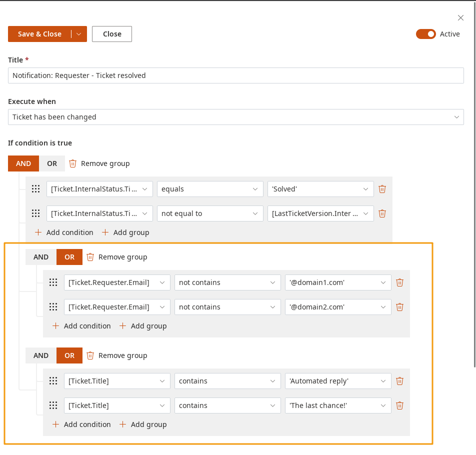Screen dimensions: 476x455
Task: Click drag handle of '@domain1.com' condition row
Action: click(53, 282)
